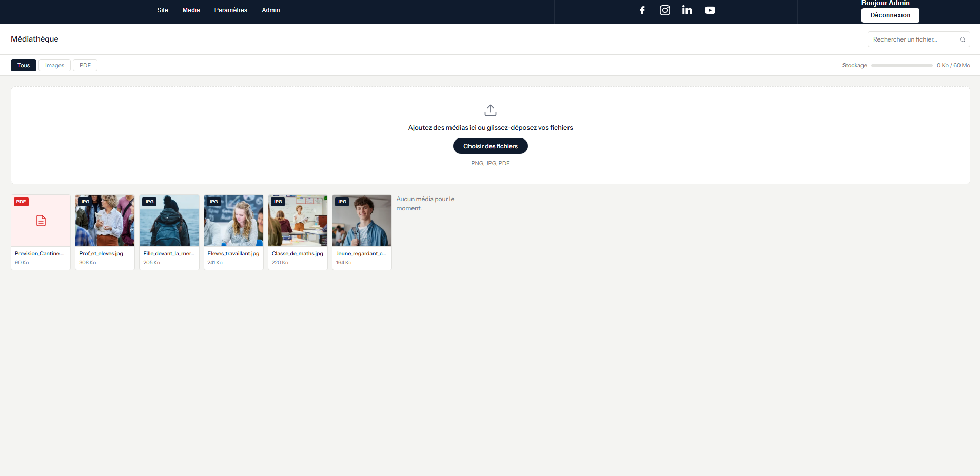The image size is (980, 476).
Task: Click the Stockage progress bar
Action: (x=901, y=65)
